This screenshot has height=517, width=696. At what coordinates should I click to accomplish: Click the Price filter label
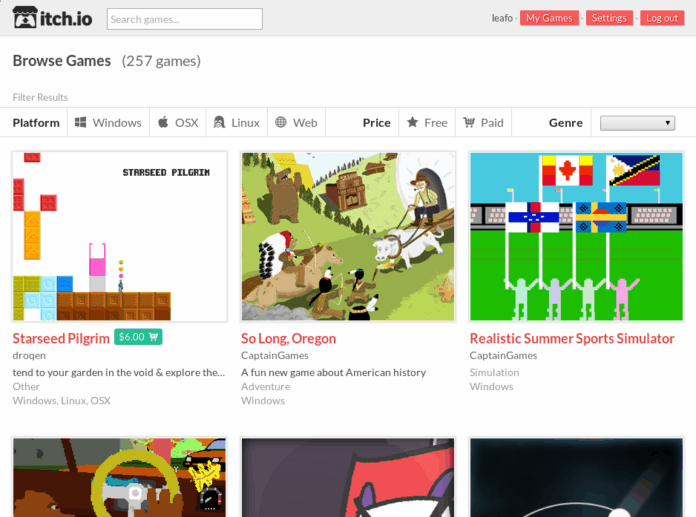[376, 123]
